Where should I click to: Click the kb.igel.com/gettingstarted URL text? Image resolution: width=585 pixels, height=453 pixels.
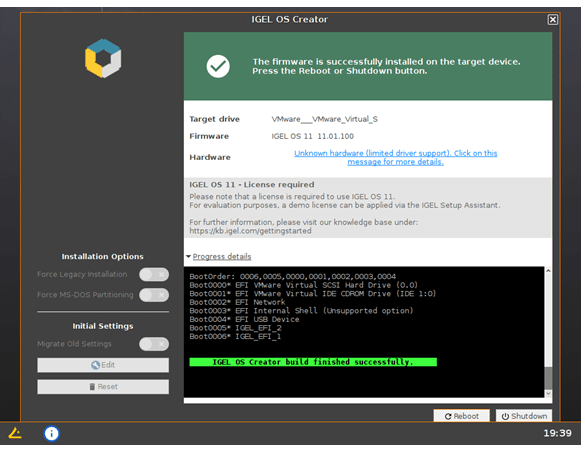pyautogui.click(x=250, y=231)
